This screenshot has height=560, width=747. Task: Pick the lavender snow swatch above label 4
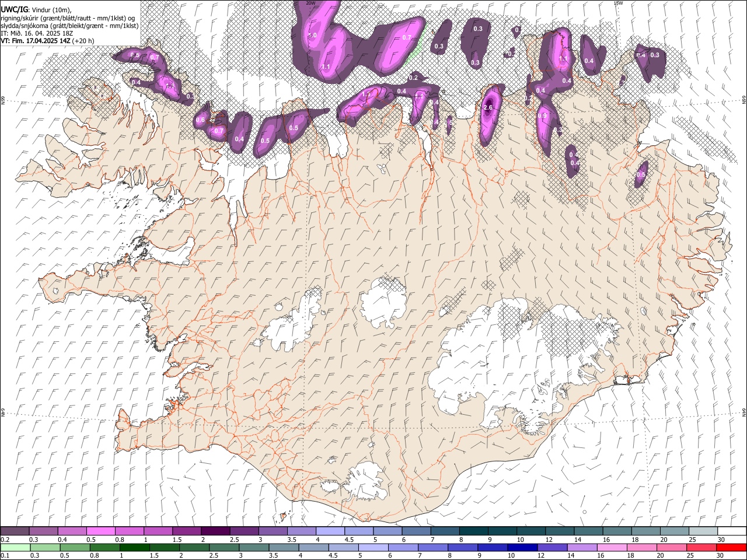[330, 531]
